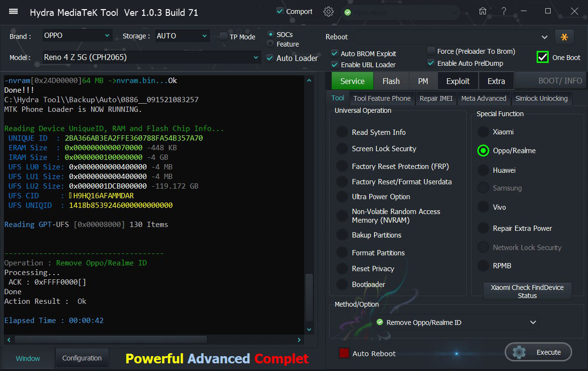Open the Flash Mode dropdown
This screenshot has width=588, height=371.
tap(401, 12)
